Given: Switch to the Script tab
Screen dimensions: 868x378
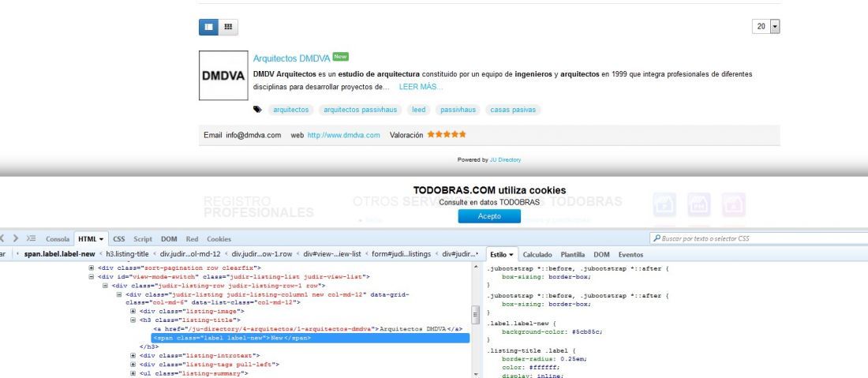Looking at the screenshot, I should (x=143, y=239).
